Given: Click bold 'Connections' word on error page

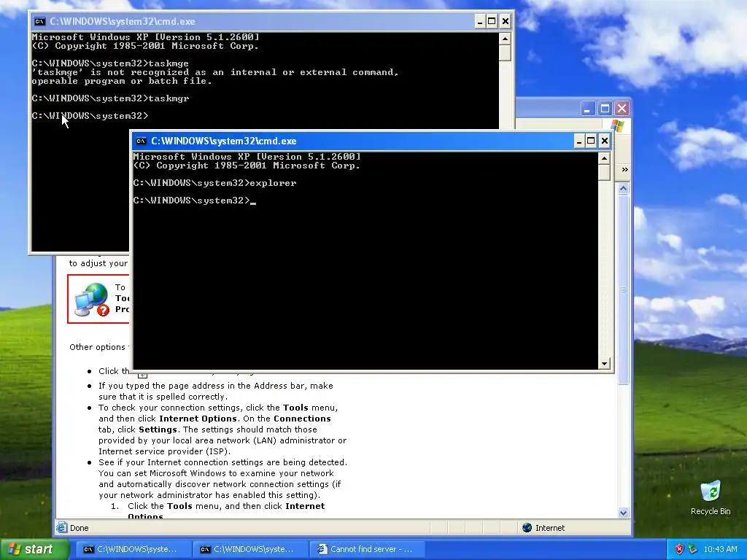Looking at the screenshot, I should (x=302, y=419).
